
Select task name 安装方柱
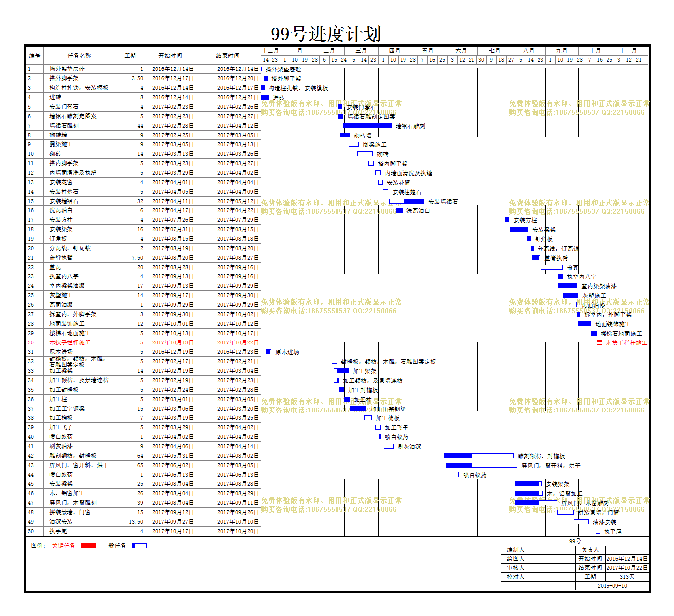click(61, 220)
